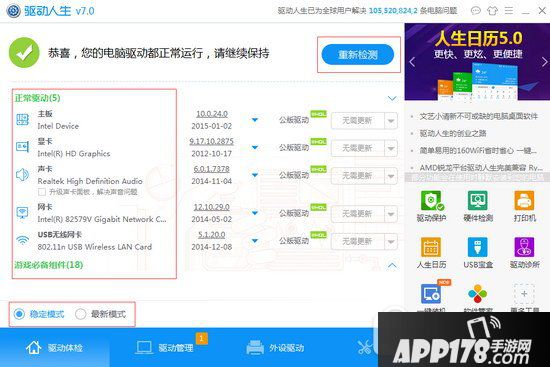
Task: Open news link 文艺小清新不可或缺的电脑桌面软件
Action: coord(478,116)
